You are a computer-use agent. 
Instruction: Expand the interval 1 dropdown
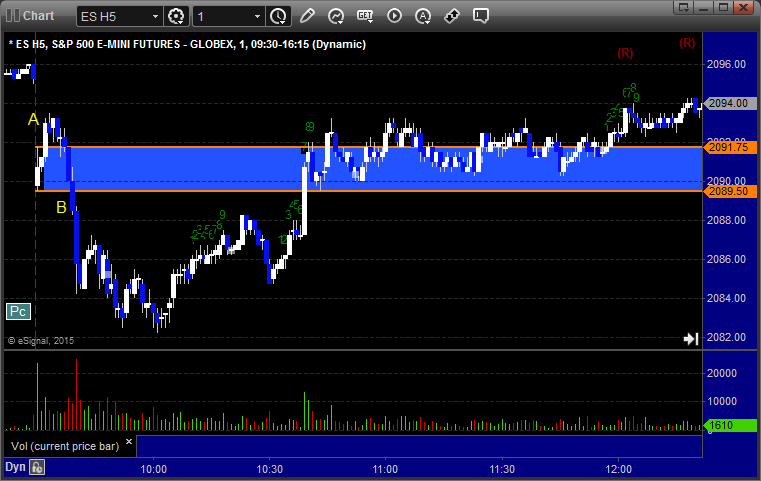258,17
